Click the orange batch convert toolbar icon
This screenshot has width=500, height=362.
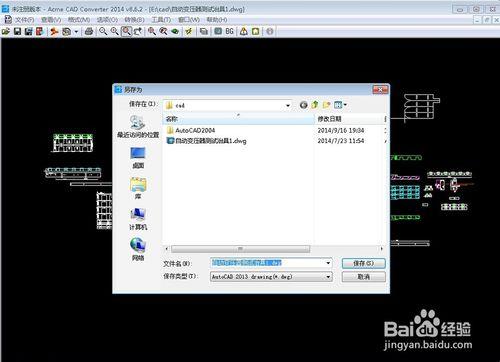(54, 32)
